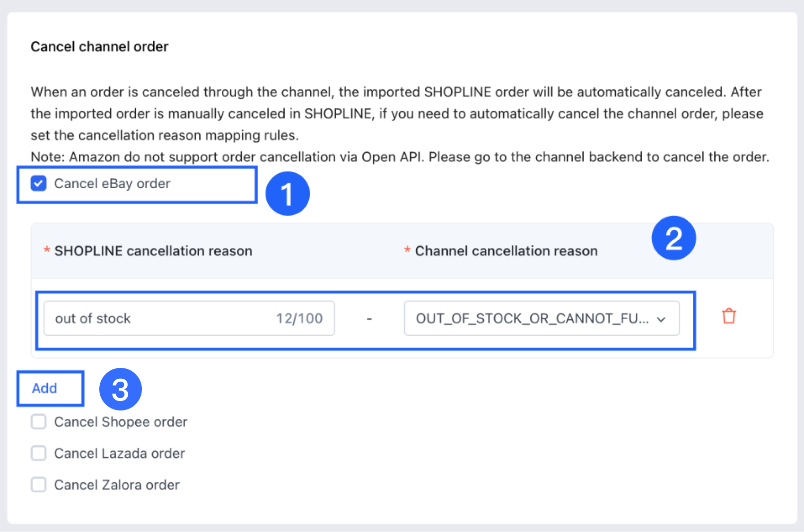Click the blue number 2 step marker
804x532 pixels.
point(673,238)
